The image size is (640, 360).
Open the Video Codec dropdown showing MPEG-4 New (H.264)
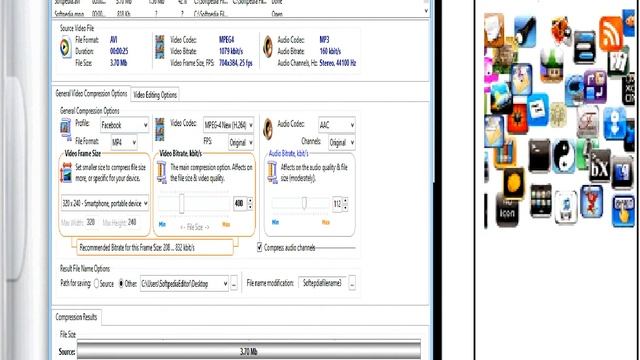click(x=229, y=125)
